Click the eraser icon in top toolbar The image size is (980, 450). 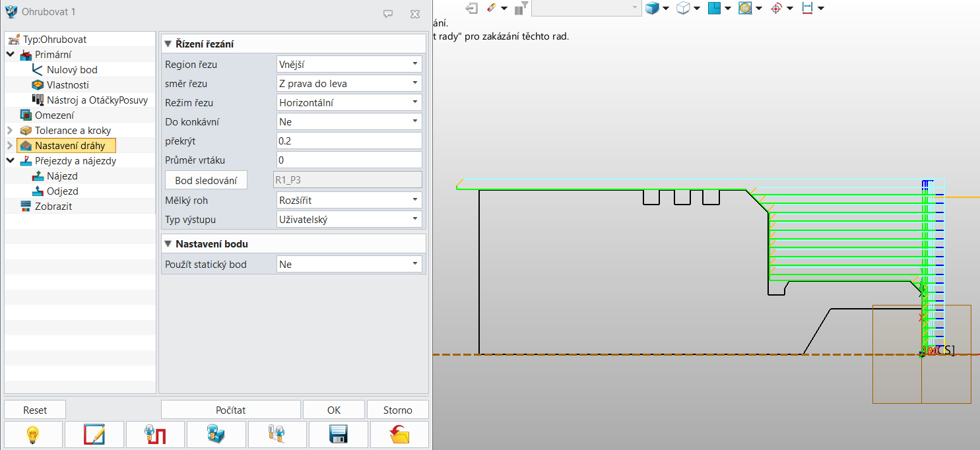[x=491, y=8]
